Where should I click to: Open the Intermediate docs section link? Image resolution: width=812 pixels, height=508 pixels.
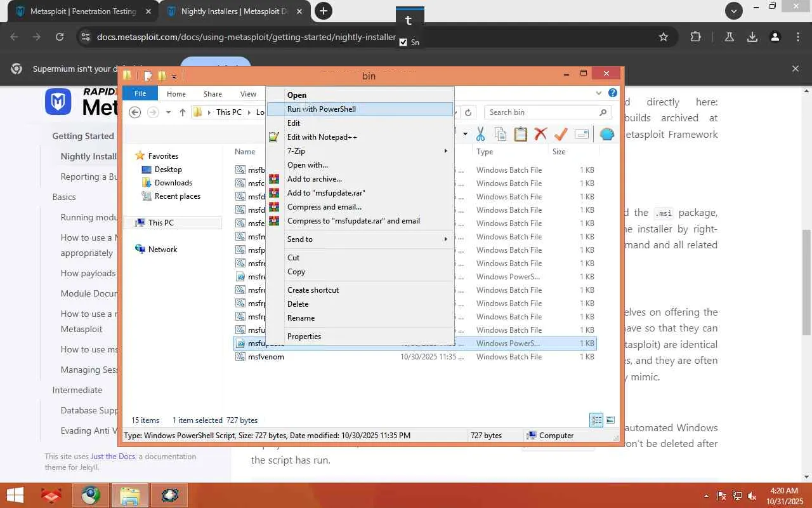[77, 390]
